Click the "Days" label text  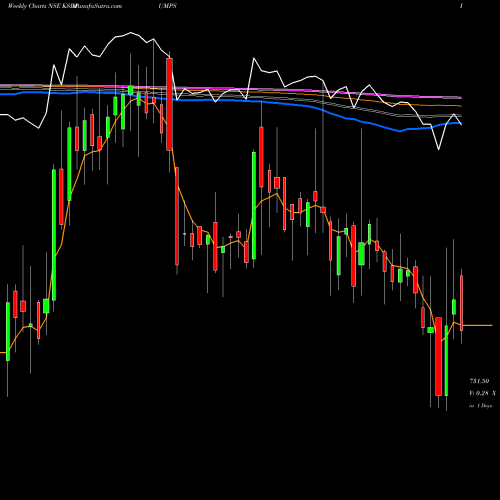pyautogui.click(x=486, y=406)
